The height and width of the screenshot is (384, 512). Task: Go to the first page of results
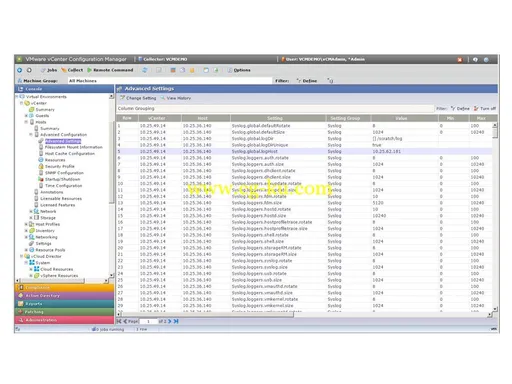tap(119, 321)
